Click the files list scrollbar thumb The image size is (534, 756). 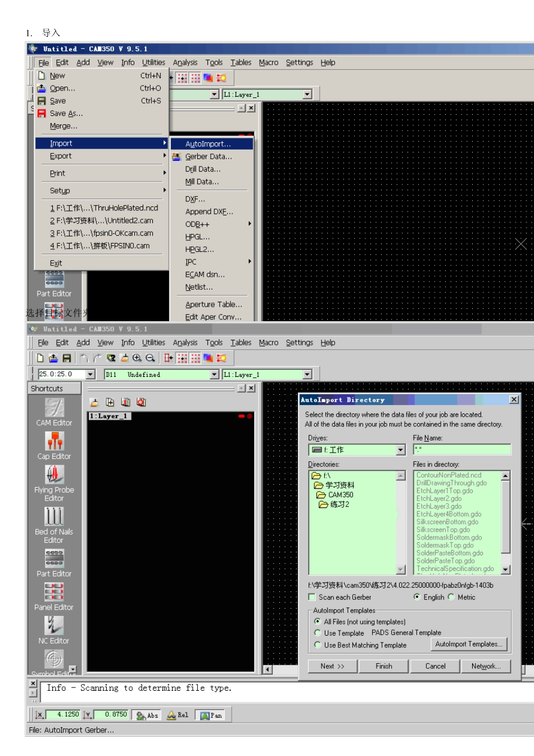(x=505, y=517)
